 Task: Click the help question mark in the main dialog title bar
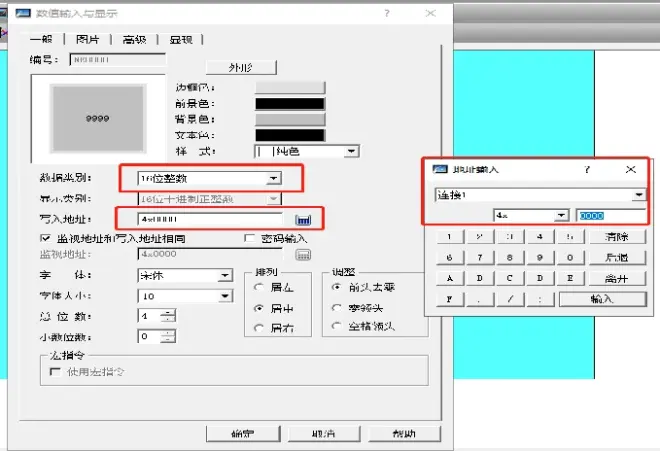click(386, 14)
